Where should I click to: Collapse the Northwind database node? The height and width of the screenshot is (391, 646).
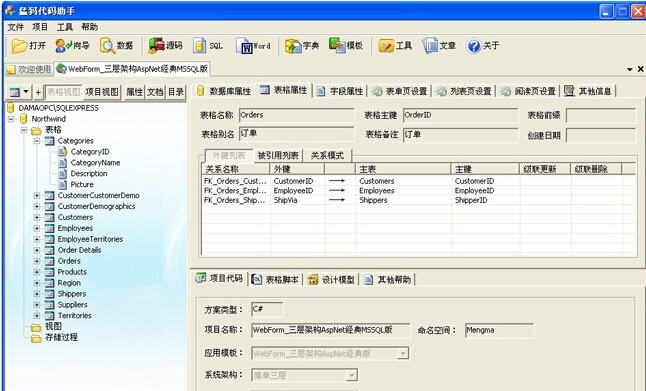(x=11, y=119)
